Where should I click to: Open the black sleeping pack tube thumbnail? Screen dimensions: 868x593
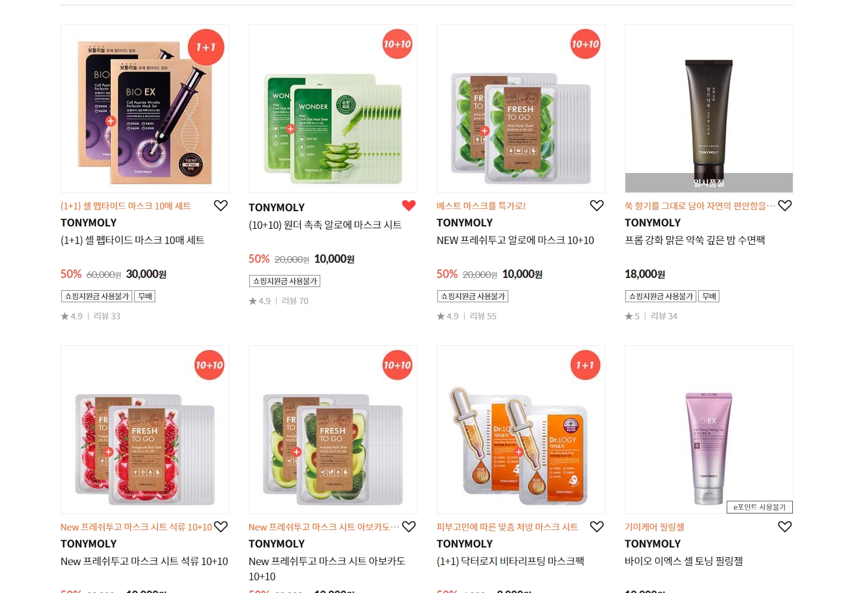(709, 109)
